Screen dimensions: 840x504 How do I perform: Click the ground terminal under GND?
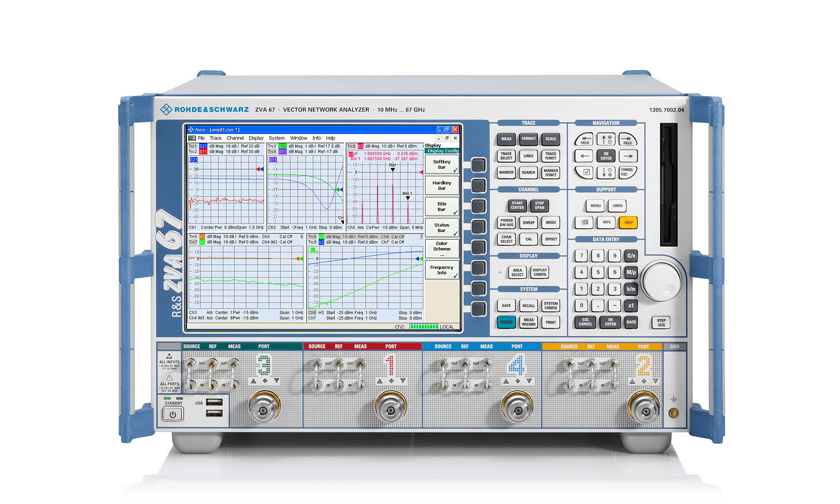pos(674,413)
